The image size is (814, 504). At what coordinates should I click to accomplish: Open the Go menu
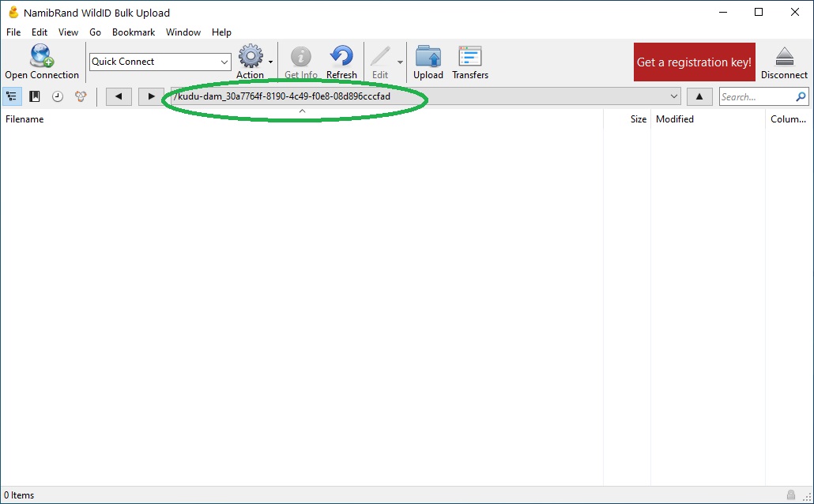click(95, 32)
